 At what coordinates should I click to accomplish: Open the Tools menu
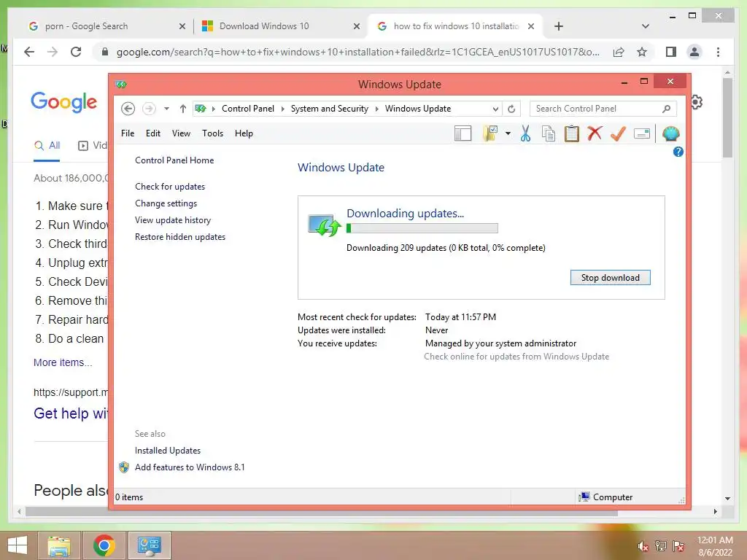[212, 133]
